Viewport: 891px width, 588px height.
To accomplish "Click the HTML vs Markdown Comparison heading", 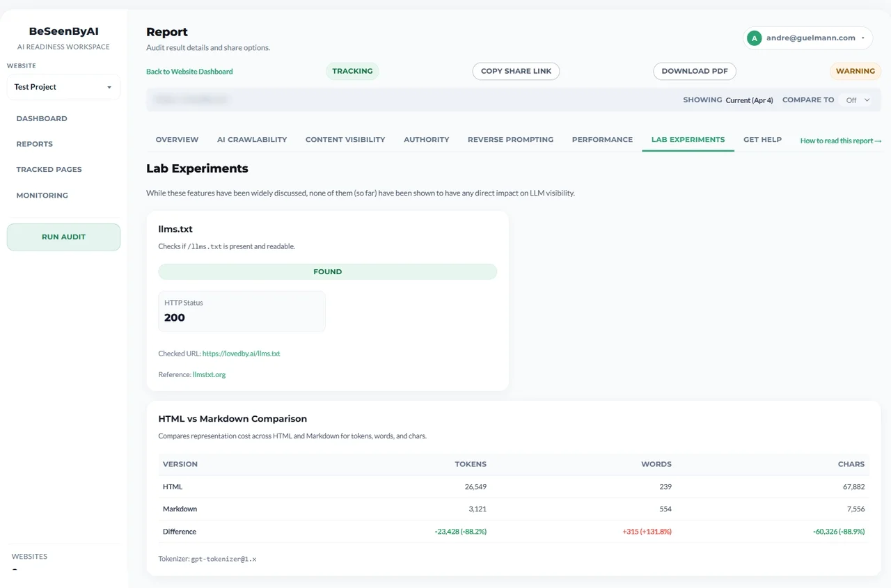I will [x=232, y=419].
